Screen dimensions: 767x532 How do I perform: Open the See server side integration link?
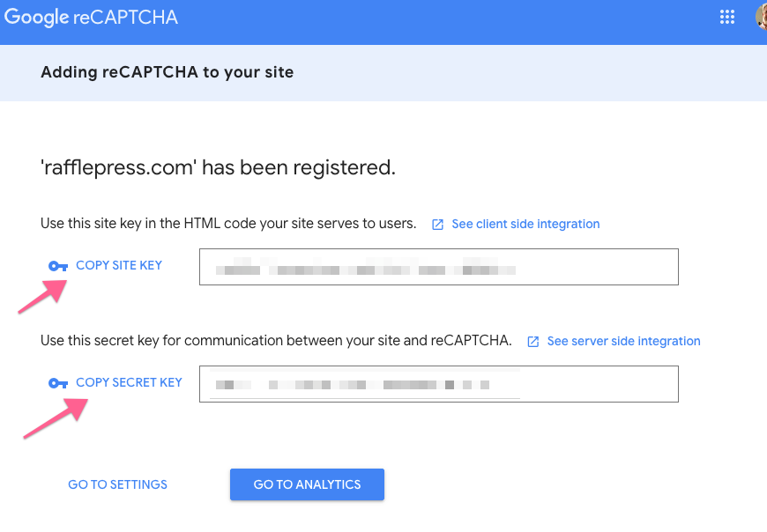(622, 341)
